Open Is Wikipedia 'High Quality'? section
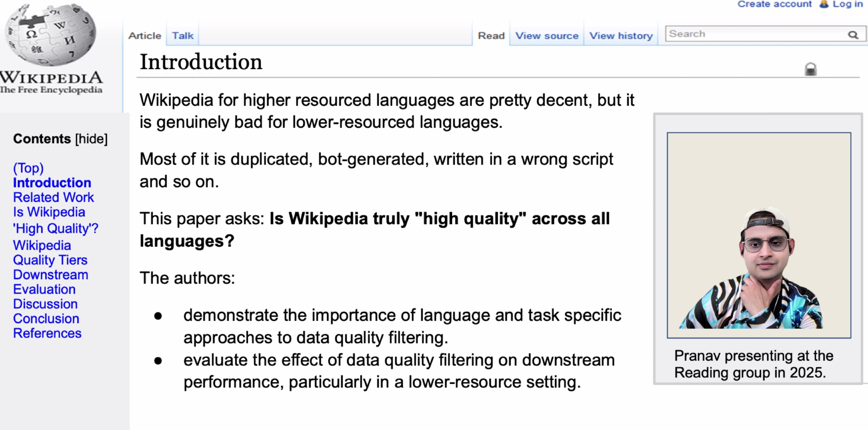 [55, 220]
